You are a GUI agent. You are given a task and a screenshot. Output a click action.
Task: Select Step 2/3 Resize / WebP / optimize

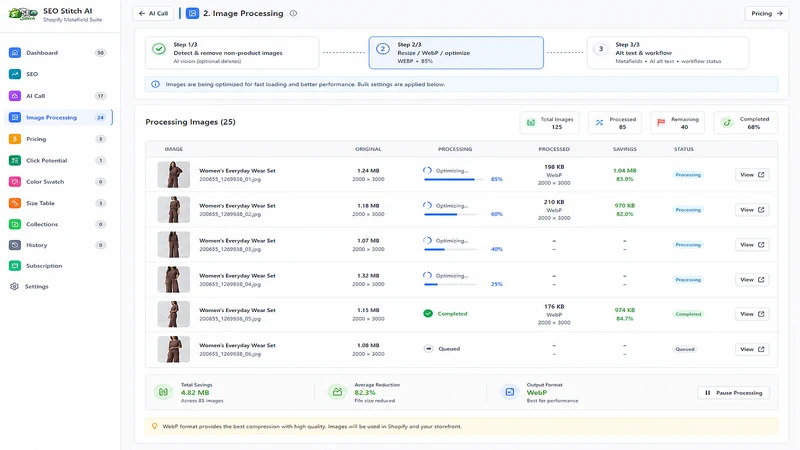coord(456,53)
